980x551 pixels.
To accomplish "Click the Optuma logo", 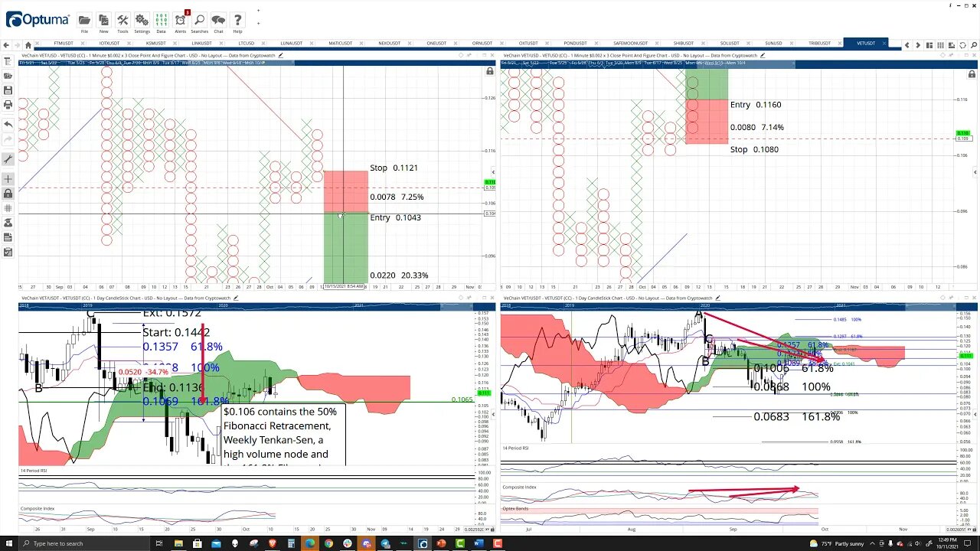I will [37, 20].
